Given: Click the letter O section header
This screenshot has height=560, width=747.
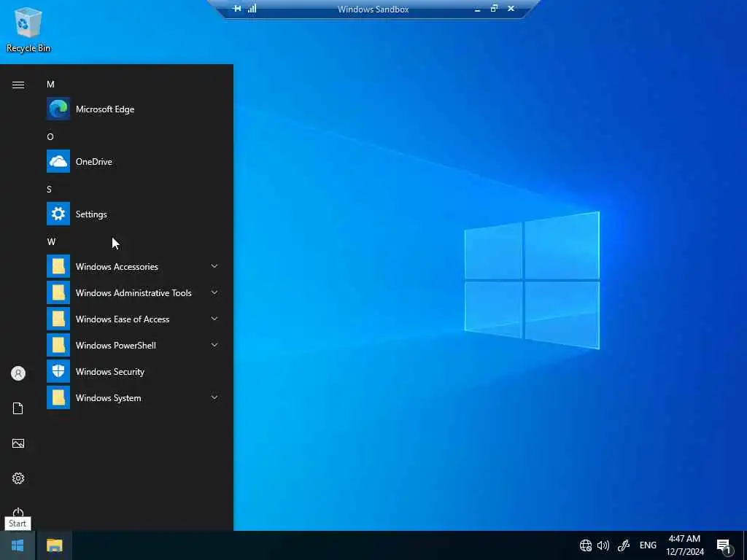Looking at the screenshot, I should [50, 136].
